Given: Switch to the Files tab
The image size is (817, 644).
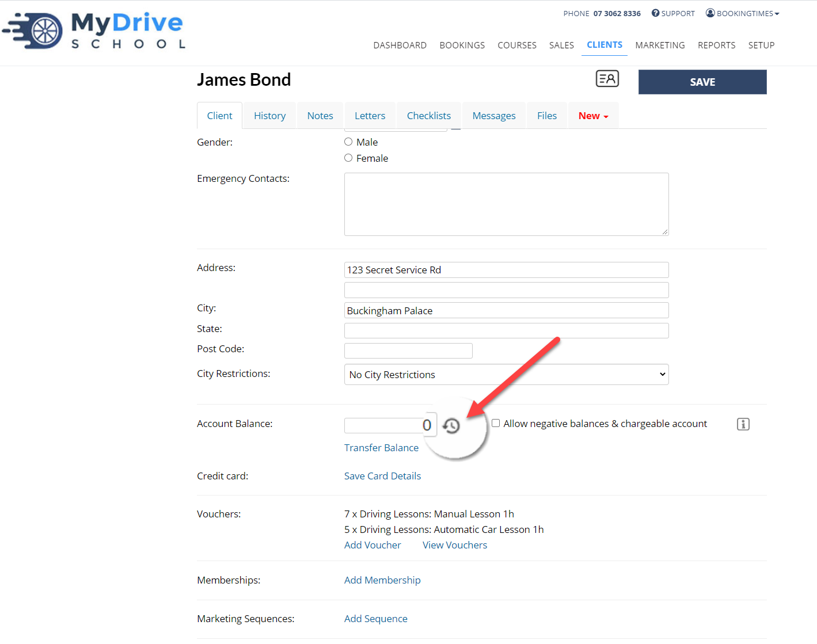Looking at the screenshot, I should (547, 116).
